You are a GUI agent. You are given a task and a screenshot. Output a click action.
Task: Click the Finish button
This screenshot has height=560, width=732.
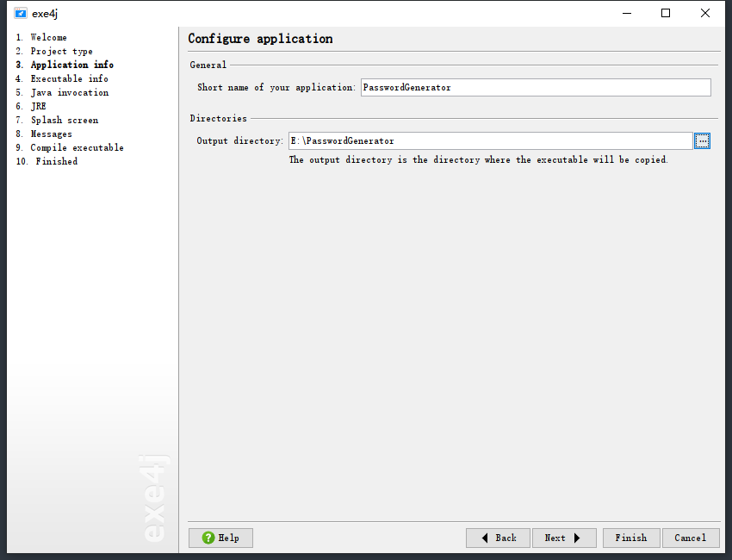pyautogui.click(x=631, y=538)
